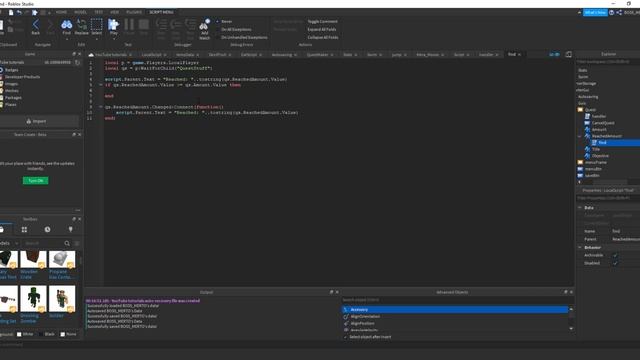The width and height of the screenshot is (640, 360).
Task: Click the What's New button
Action: pyautogui.click(x=595, y=13)
